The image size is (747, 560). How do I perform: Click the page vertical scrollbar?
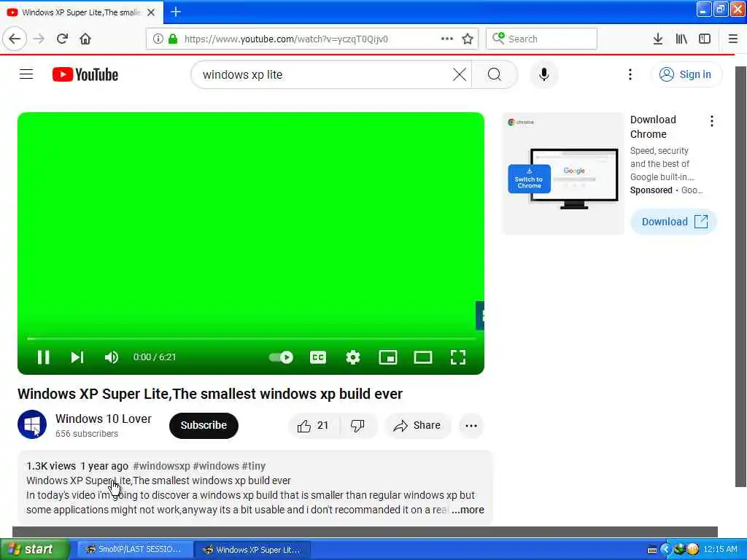click(x=740, y=276)
